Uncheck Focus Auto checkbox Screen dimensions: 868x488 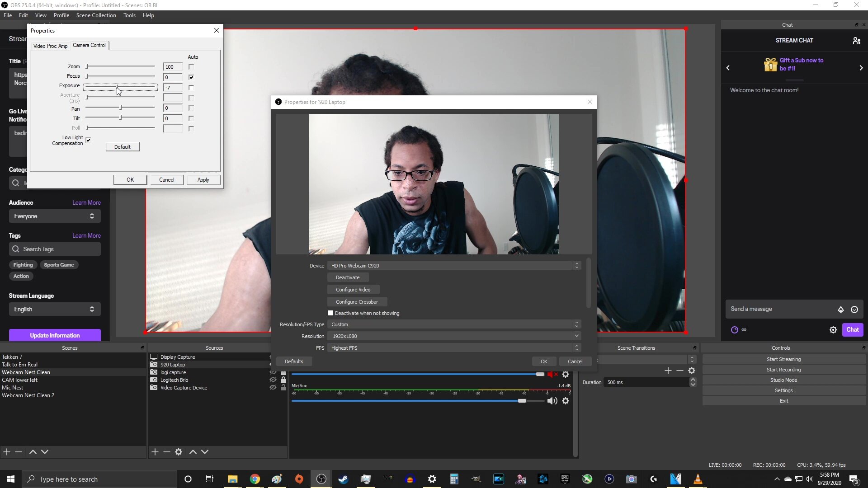coord(191,77)
